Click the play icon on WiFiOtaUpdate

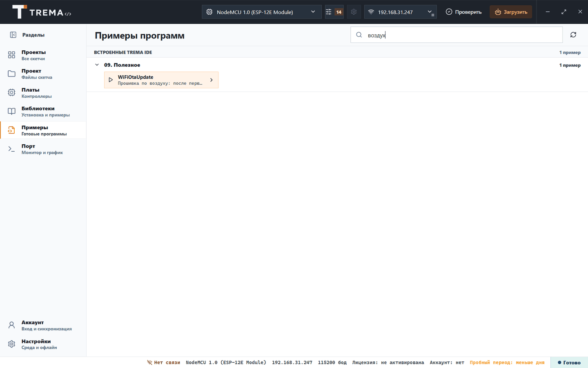(x=111, y=80)
